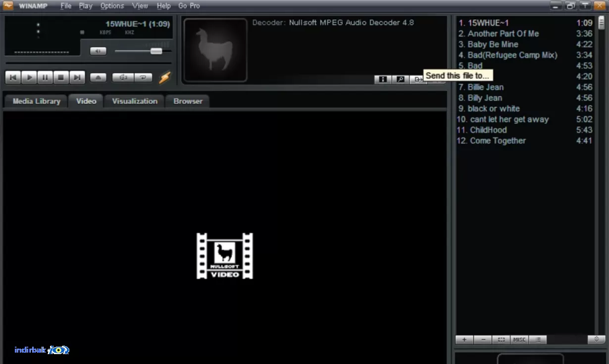Open the Options menu
The height and width of the screenshot is (364, 609).
pos(112,6)
